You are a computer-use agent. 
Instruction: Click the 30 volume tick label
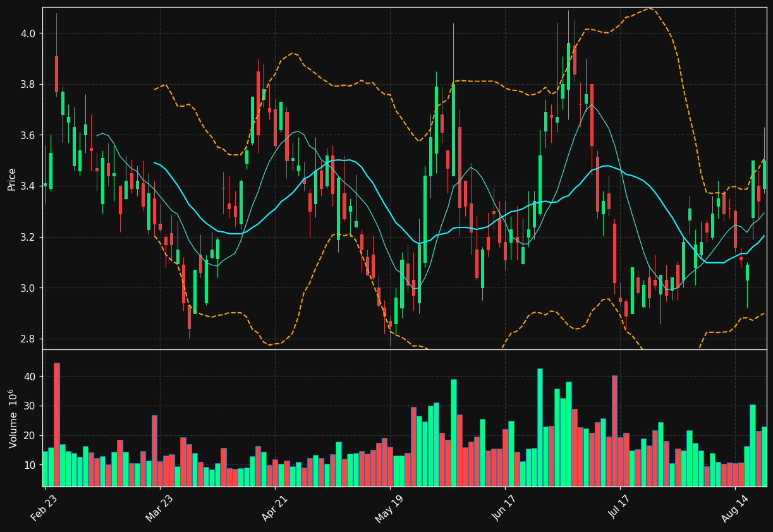pyautogui.click(x=31, y=406)
